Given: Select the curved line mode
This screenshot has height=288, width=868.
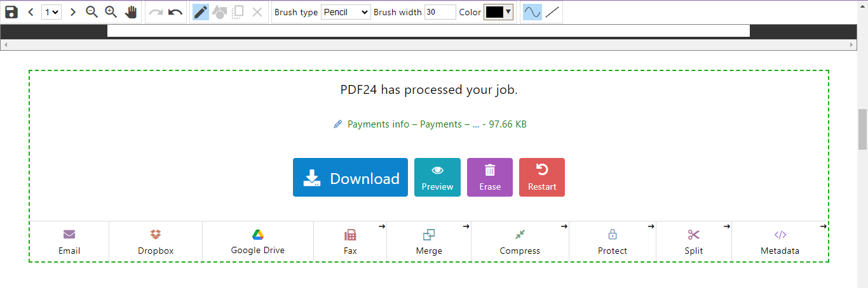Looking at the screenshot, I should pyautogui.click(x=532, y=12).
